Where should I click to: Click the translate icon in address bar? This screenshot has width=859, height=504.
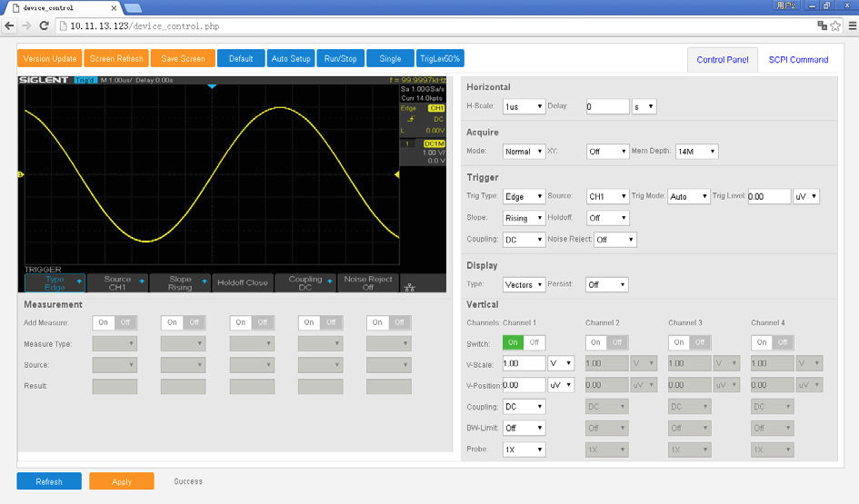822,25
